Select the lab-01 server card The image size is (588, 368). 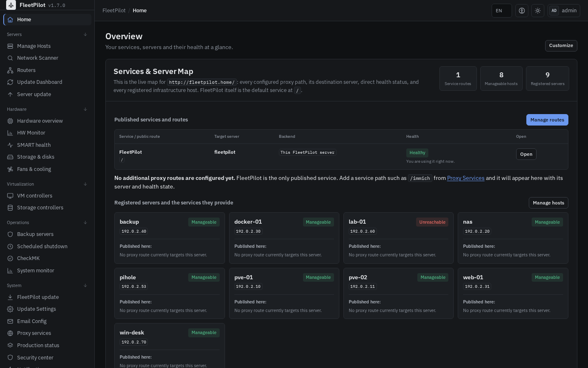click(399, 238)
